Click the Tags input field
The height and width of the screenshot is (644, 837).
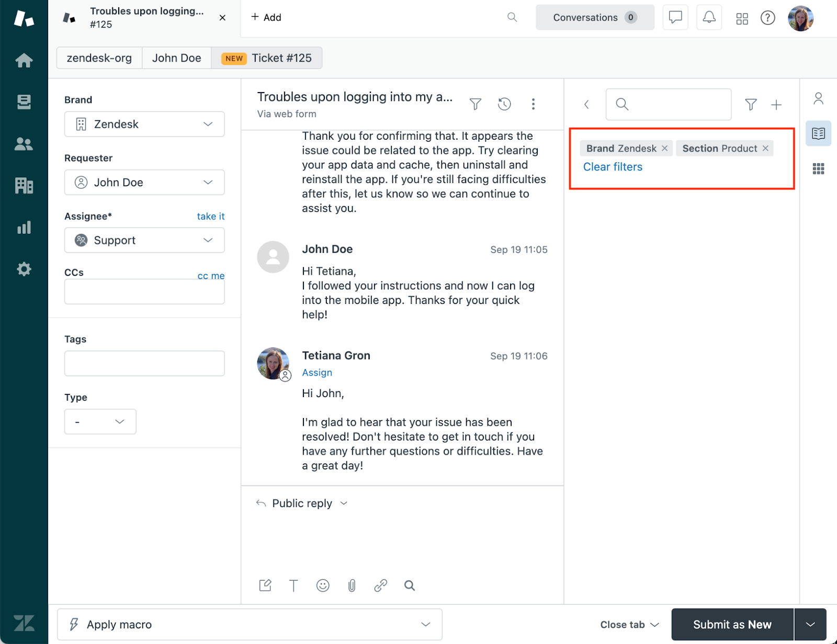tap(144, 363)
